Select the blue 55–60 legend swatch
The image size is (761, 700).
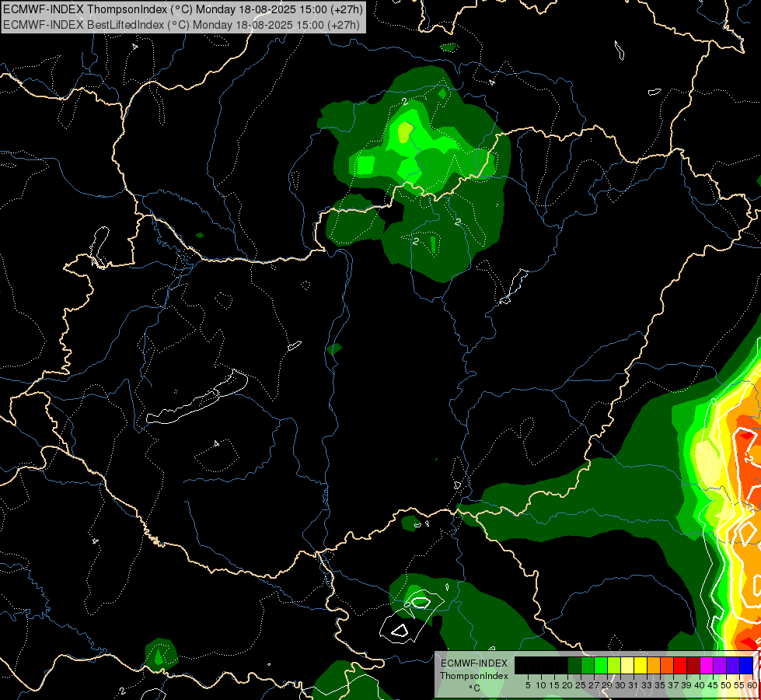[746, 665]
